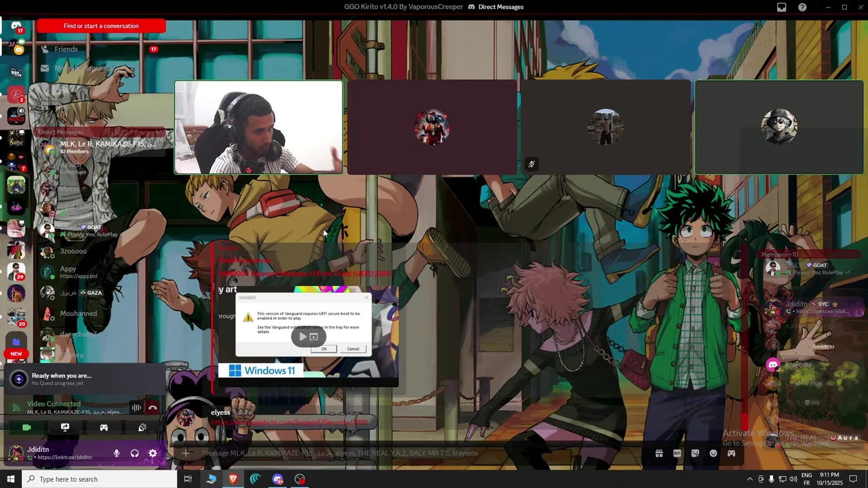
Task: Switch the ENG FR input language
Action: 807,479
